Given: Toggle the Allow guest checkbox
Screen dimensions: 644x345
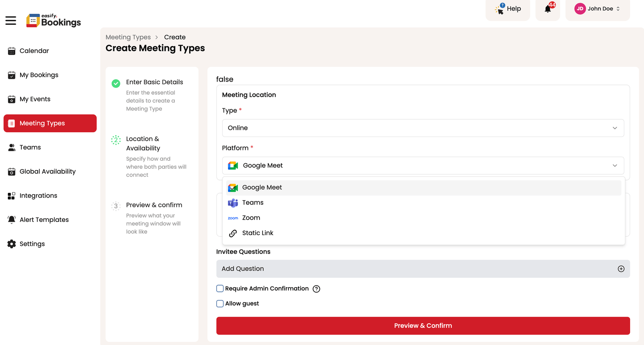Looking at the screenshot, I should pos(220,304).
